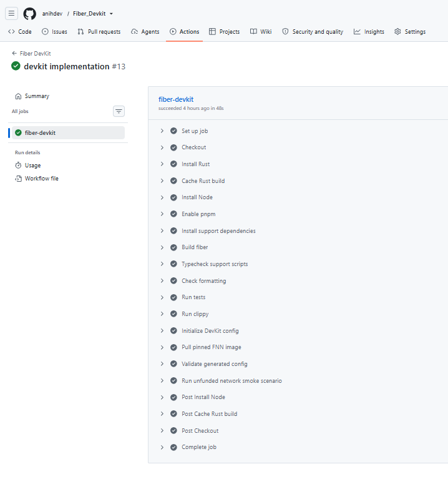Screen dimensions: 448x479
Task: Expand the Install support dependencies step
Action: coord(162,230)
